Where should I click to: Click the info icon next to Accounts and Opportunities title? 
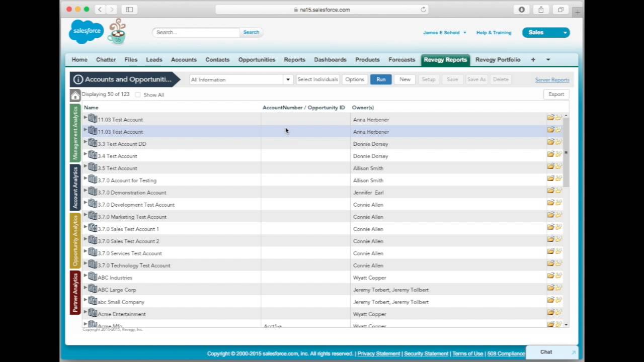point(78,79)
